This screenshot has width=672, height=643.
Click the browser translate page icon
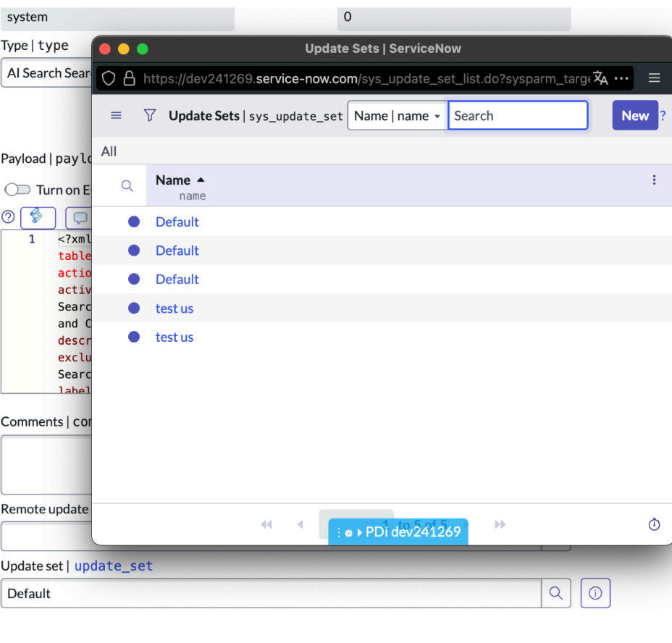coord(600,78)
